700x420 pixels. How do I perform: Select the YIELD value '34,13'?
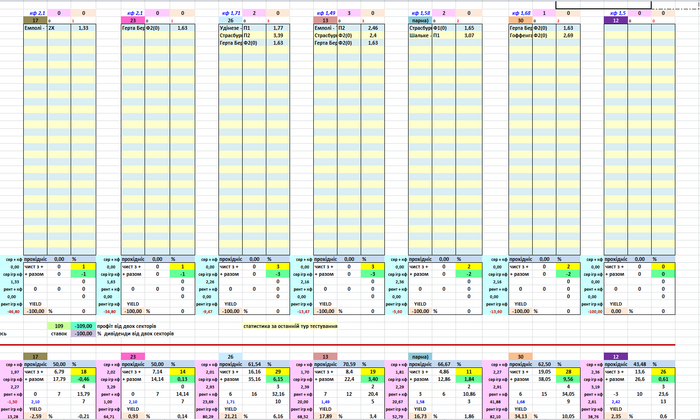[x=521, y=416]
